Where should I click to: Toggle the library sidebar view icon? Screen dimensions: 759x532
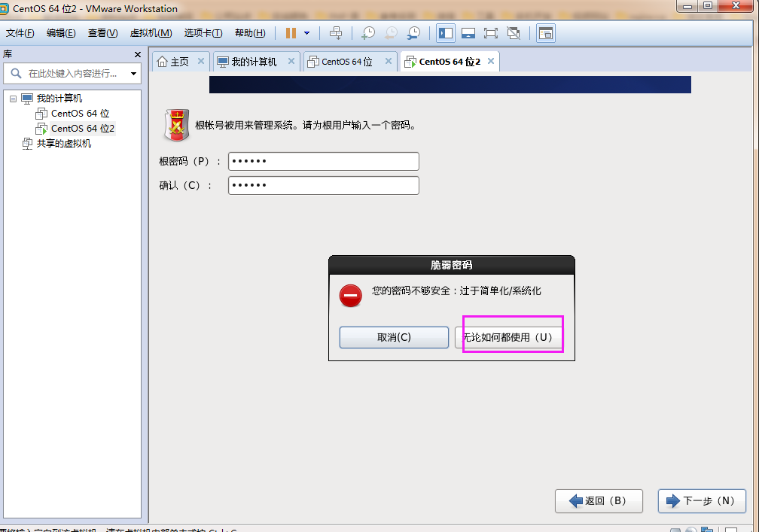[445, 33]
